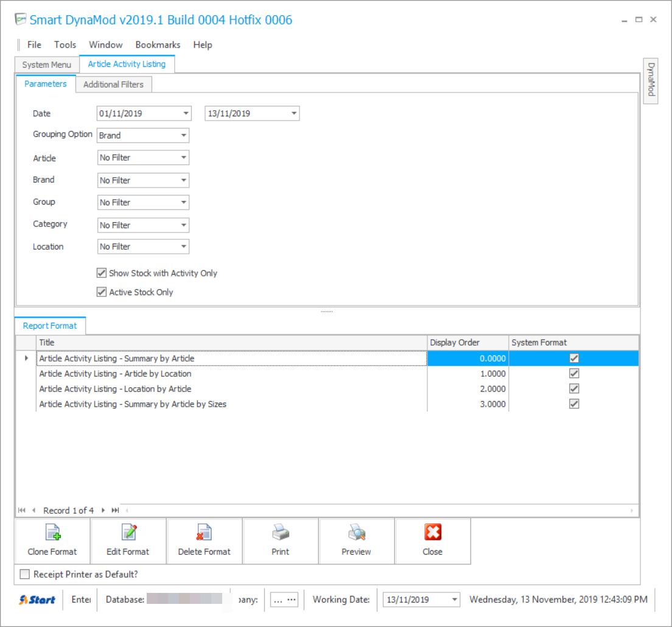
Task: Click the Smart DynaMod app icon in title bar
Action: (21, 19)
